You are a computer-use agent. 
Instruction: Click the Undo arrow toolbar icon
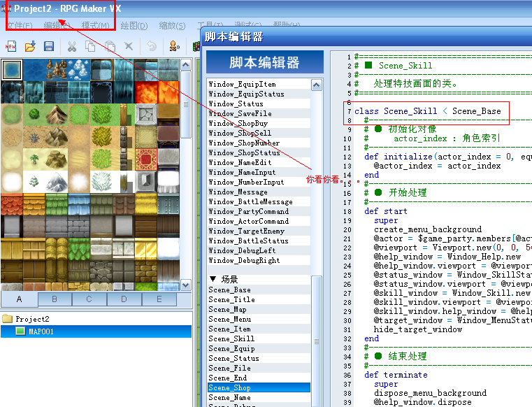pyautogui.click(x=152, y=46)
